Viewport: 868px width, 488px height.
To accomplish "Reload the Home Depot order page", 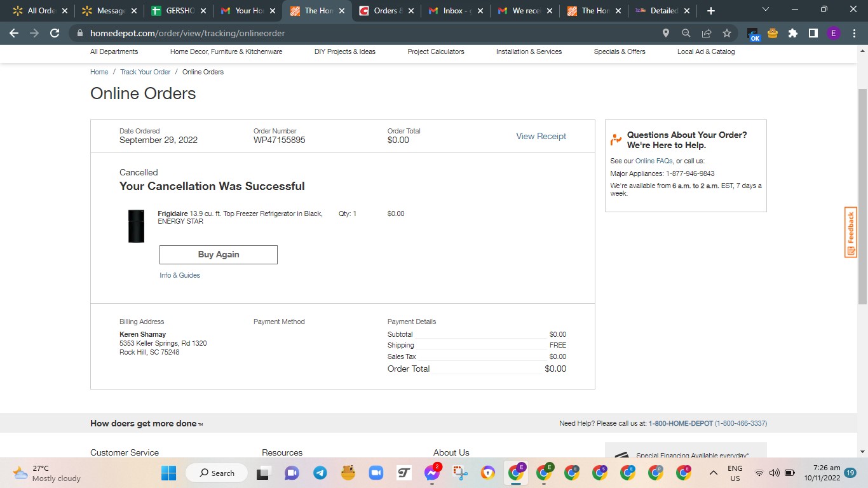I will (55, 33).
